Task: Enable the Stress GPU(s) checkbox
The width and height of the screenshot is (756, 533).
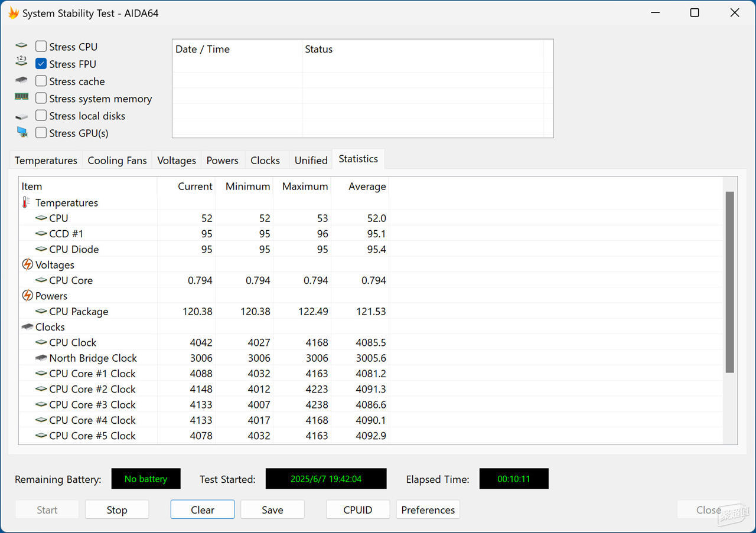Action: pos(41,133)
